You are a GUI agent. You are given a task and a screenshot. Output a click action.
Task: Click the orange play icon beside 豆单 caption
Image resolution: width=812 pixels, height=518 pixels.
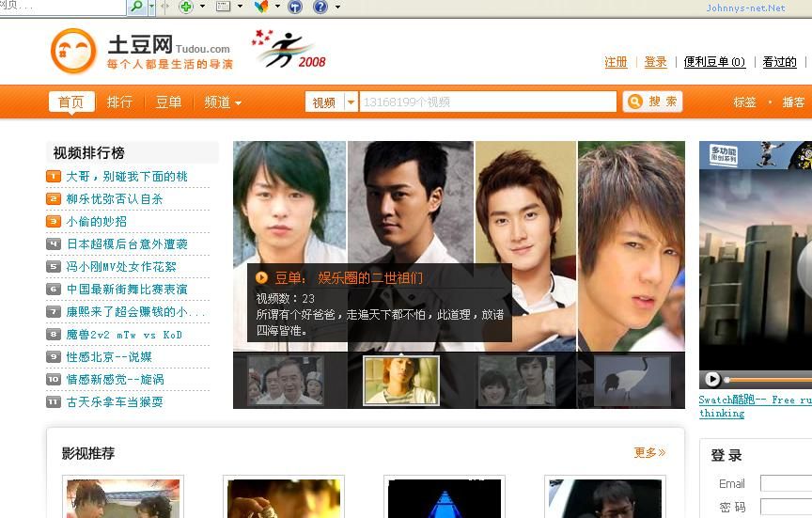pos(262,277)
